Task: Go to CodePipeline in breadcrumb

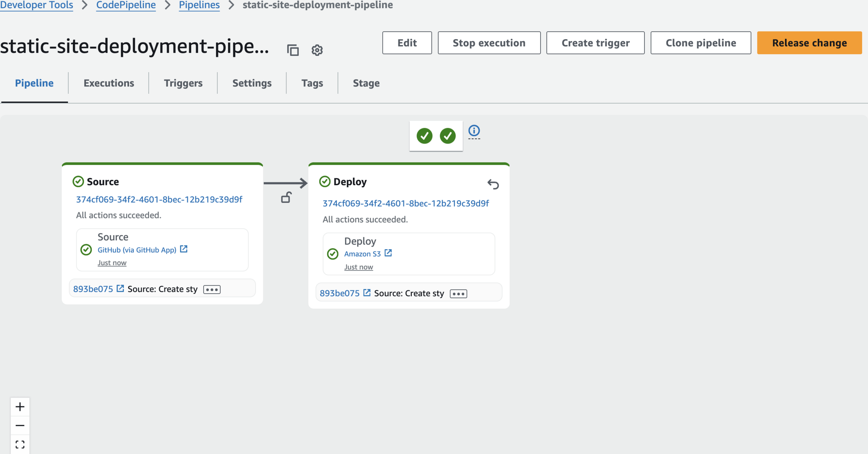Action: (x=126, y=5)
